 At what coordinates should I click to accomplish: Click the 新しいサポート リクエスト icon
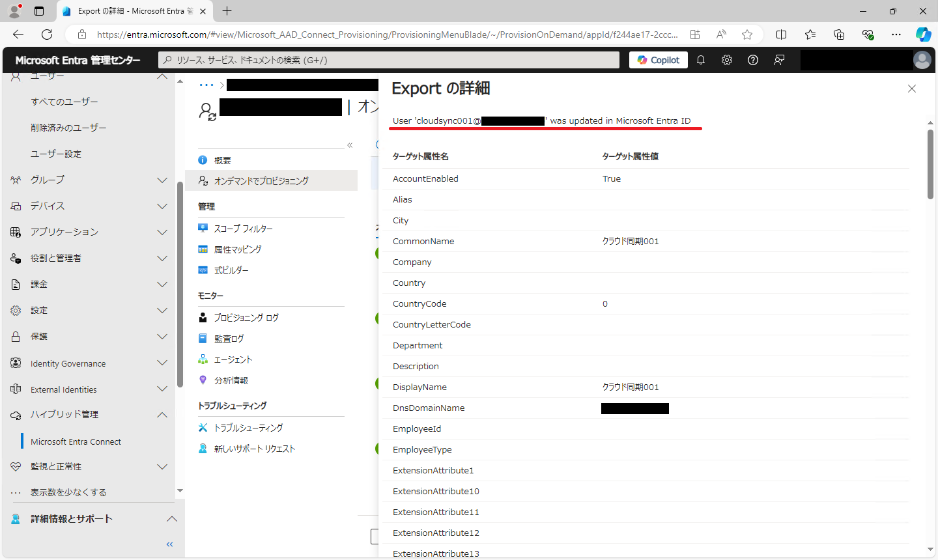(203, 449)
